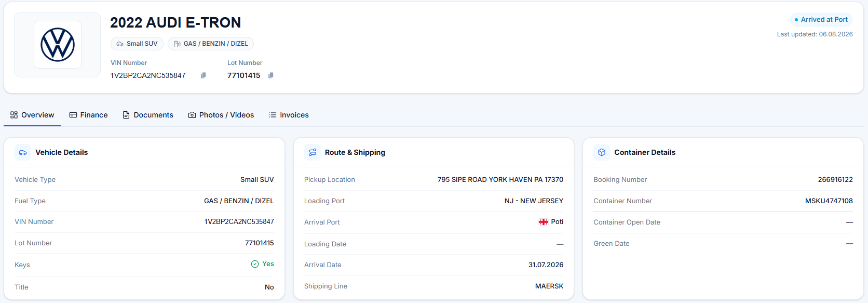Viewport: 868px width, 303px height.
Task: Click the Keys label in Vehicle Details
Action: pyautogui.click(x=22, y=265)
